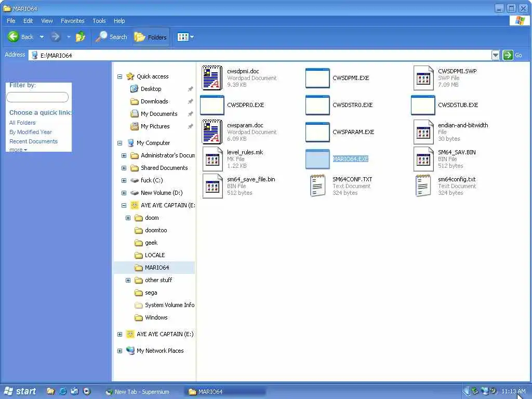Open Forward history dropdown arrow
This screenshot has width=532, height=399.
tap(69, 37)
